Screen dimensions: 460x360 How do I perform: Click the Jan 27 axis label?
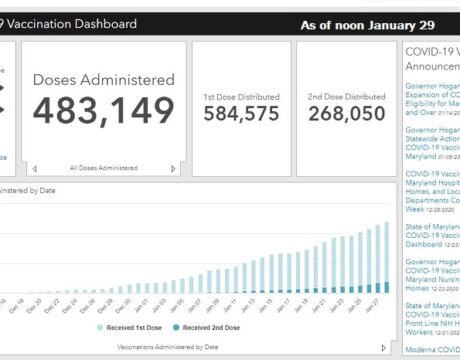coord(372,306)
